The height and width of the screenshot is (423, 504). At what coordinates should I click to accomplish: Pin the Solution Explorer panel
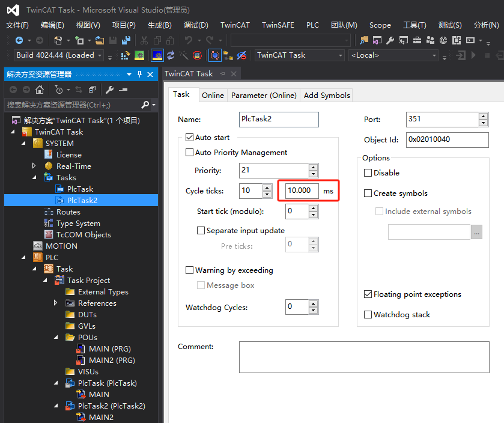pyautogui.click(x=139, y=75)
